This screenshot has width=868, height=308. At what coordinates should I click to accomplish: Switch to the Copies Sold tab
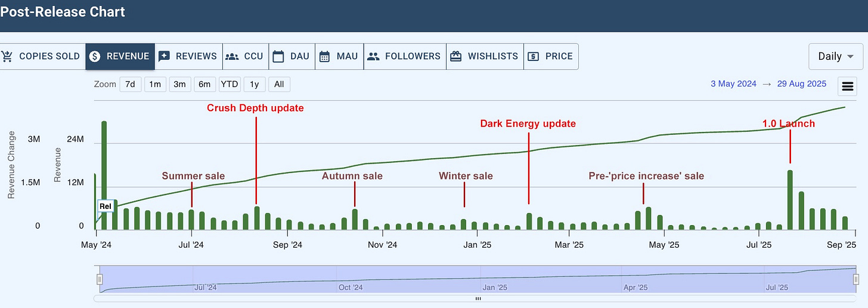click(x=42, y=56)
